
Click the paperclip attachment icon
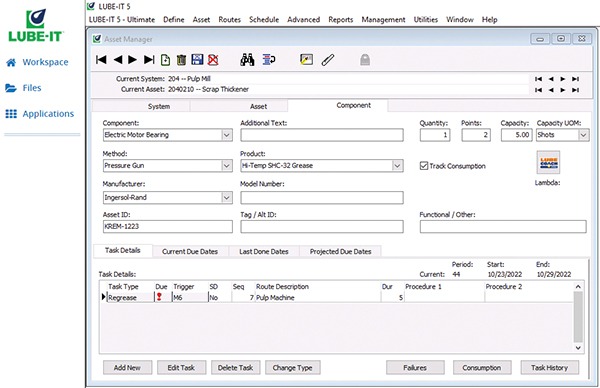tap(328, 60)
